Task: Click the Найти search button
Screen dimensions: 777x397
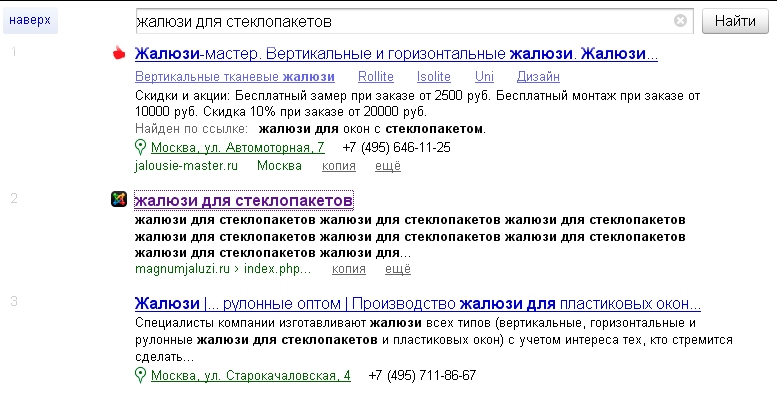Action: (735, 21)
